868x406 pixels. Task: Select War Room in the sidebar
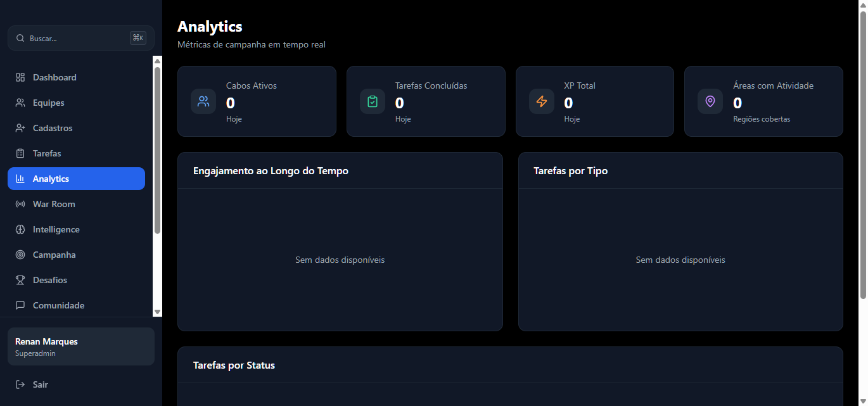[54, 204]
